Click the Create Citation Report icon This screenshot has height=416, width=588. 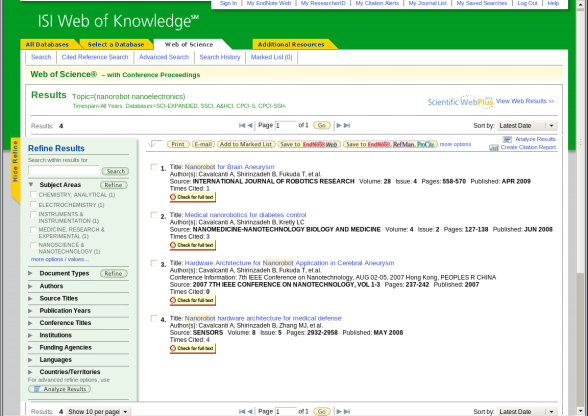[494, 148]
